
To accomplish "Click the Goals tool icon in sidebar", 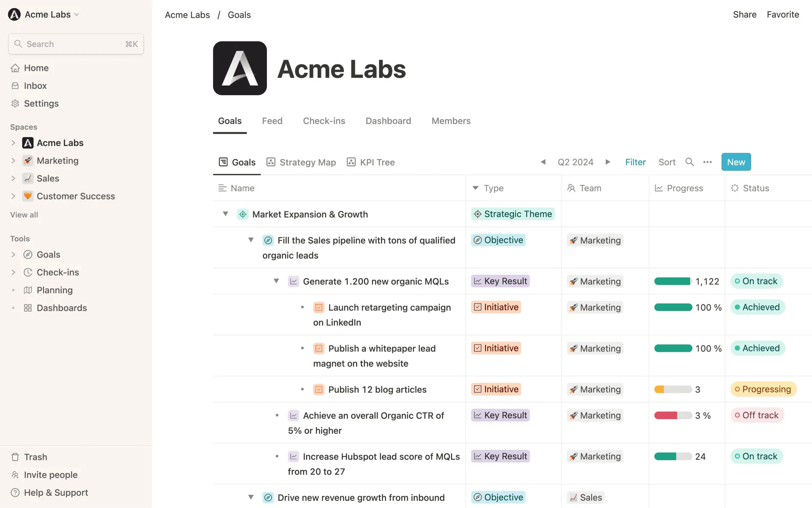I will click(27, 254).
